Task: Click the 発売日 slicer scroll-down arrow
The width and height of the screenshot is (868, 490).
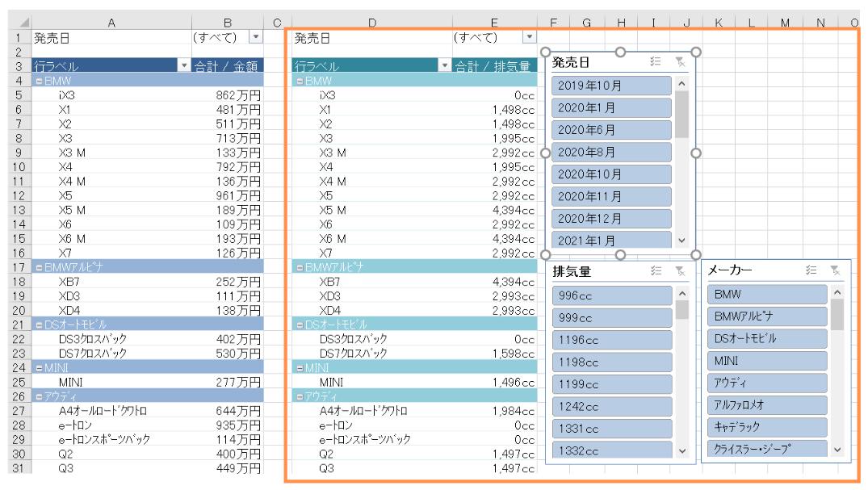Action: click(x=681, y=240)
